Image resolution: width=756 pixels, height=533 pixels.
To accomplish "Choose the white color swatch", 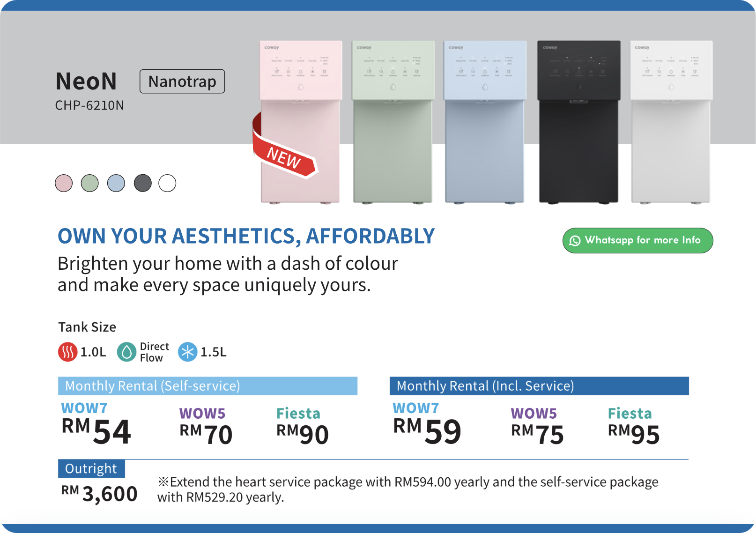I will (167, 183).
